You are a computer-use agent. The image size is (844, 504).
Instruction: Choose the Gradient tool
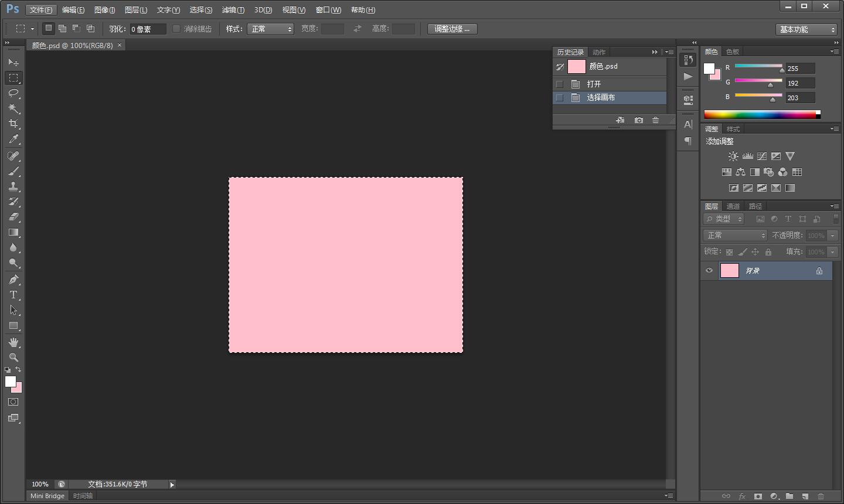click(x=13, y=232)
